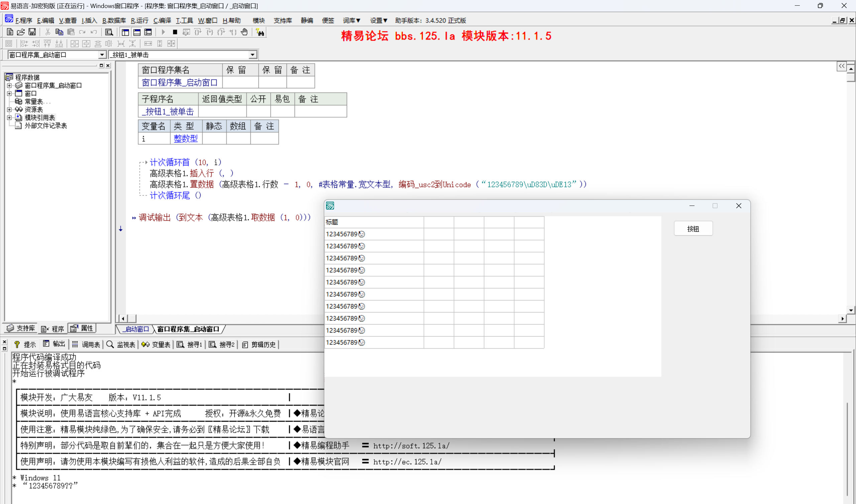Select the 外部文件记录表 tree item
This screenshot has height=504, width=856.
click(45, 126)
